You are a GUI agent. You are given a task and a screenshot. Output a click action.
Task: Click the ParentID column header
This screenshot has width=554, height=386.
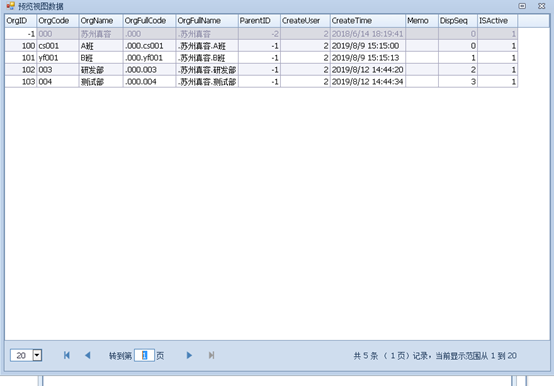pyautogui.click(x=259, y=21)
